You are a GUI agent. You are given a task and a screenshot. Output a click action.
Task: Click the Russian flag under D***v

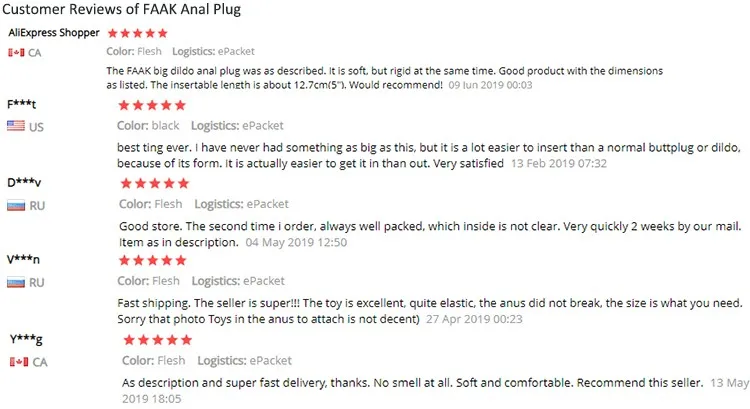tap(15, 205)
